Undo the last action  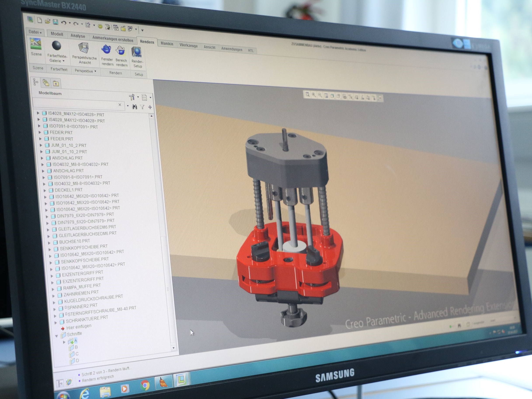click(x=64, y=23)
